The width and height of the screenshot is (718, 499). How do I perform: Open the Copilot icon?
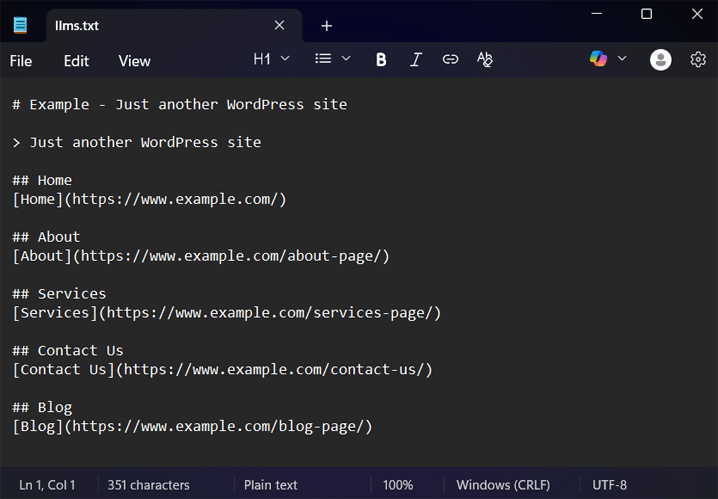(599, 59)
